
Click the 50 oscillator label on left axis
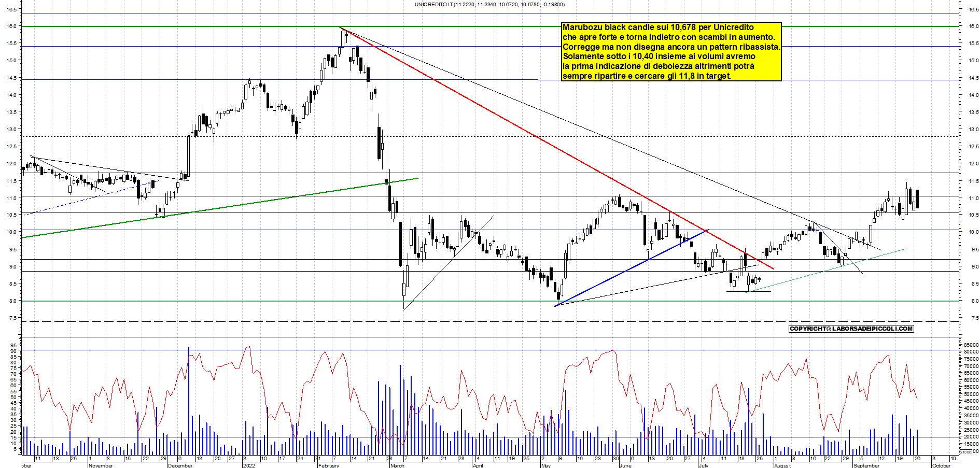[15, 397]
